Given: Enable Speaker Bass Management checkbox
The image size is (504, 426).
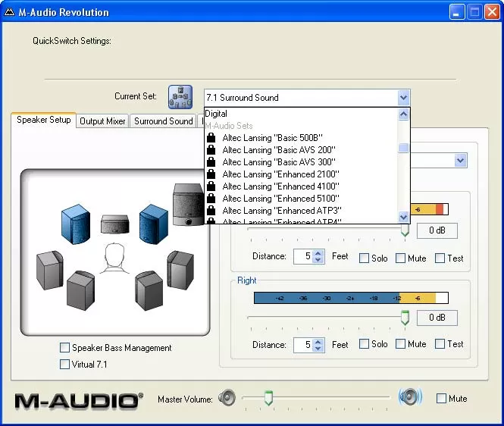Looking at the screenshot, I should tap(64, 348).
